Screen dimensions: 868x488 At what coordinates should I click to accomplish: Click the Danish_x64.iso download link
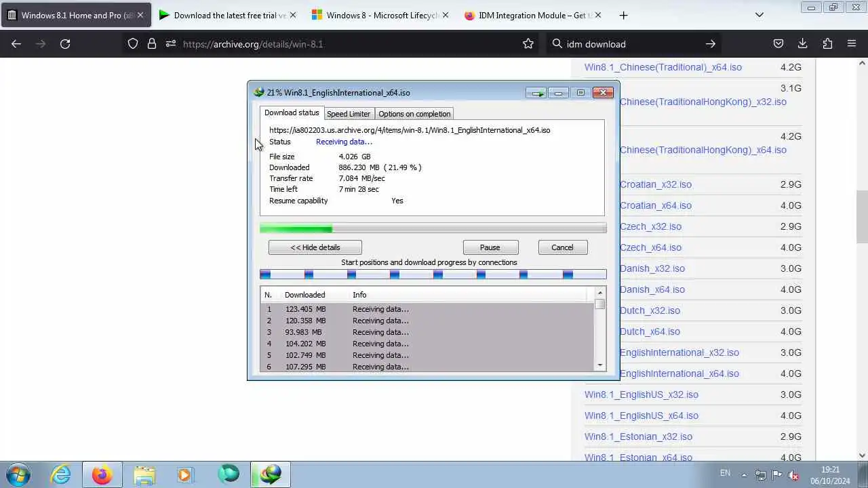[x=652, y=289]
